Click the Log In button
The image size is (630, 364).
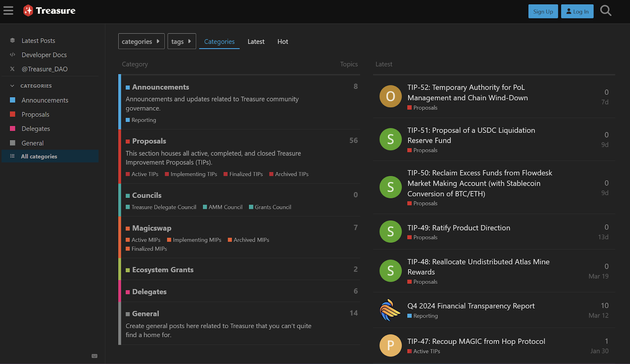[x=577, y=11]
